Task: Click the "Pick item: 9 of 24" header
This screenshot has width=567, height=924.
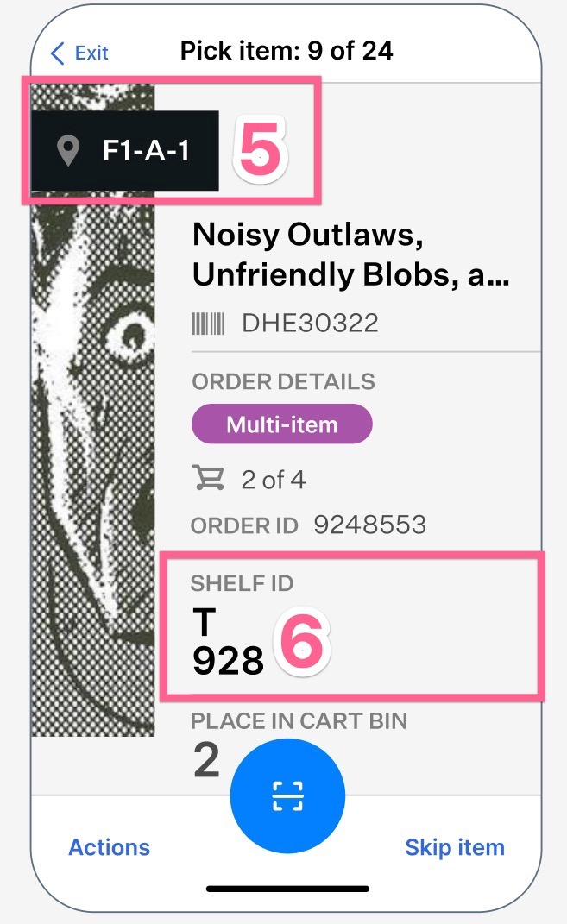Action: (x=287, y=51)
